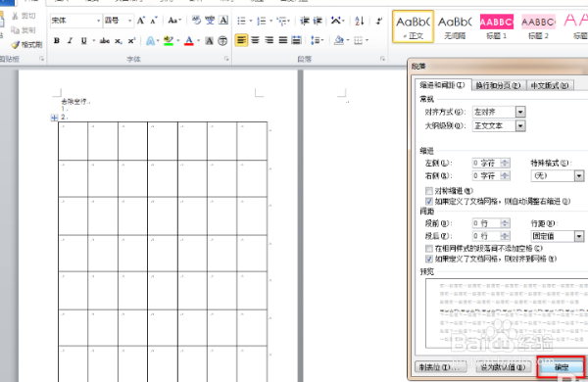
Task: Adjust the left indent spinner
Action: pyautogui.click(x=505, y=163)
